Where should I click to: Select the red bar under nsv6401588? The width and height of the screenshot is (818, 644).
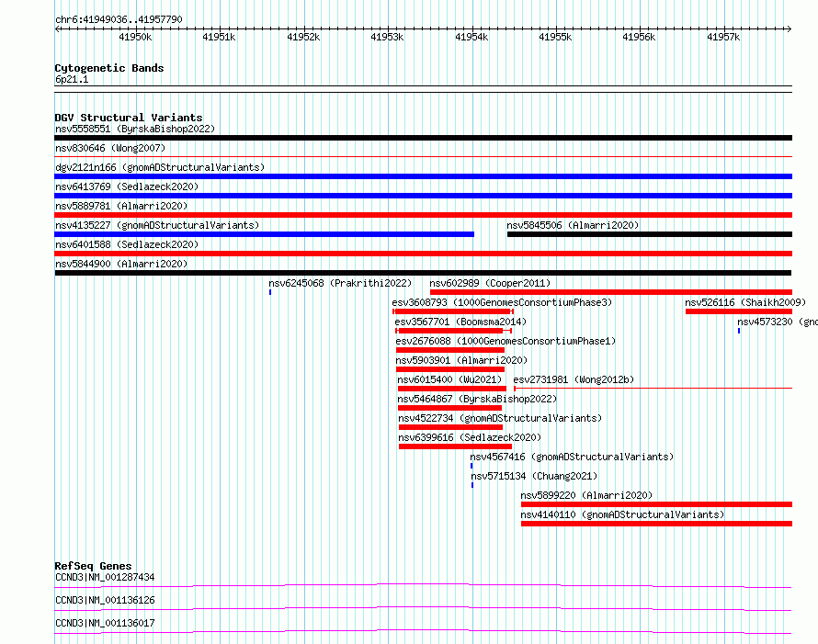pos(423,254)
